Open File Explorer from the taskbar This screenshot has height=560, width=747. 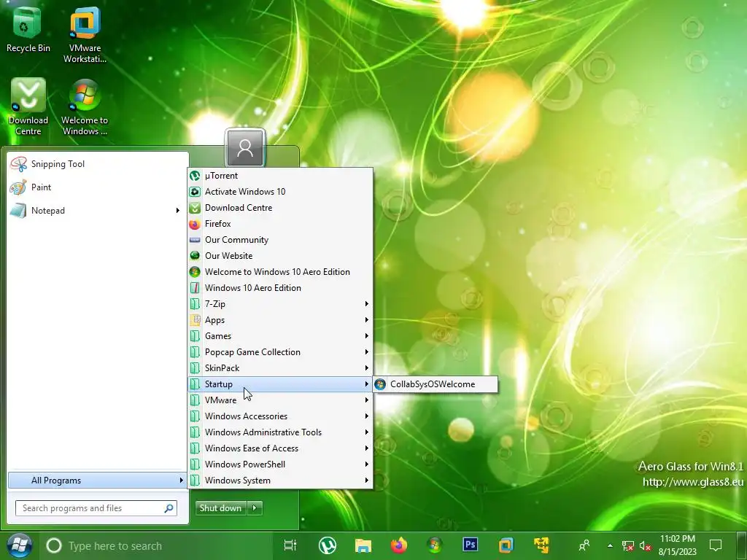(x=363, y=545)
